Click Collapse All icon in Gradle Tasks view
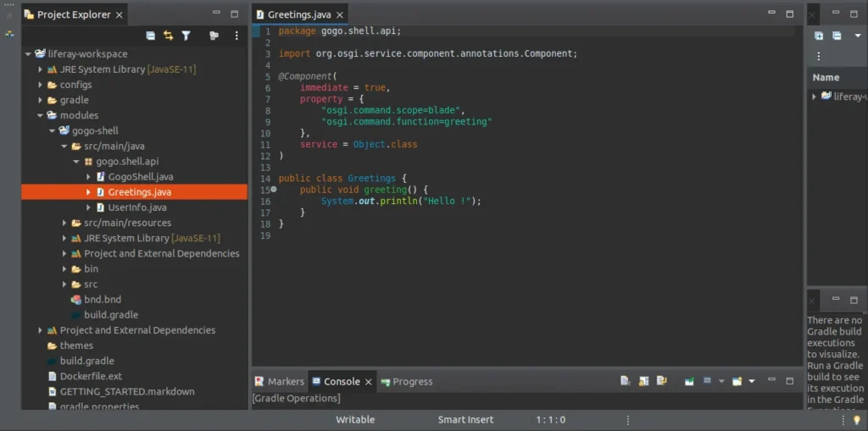This screenshot has height=431, width=868. coord(837,36)
